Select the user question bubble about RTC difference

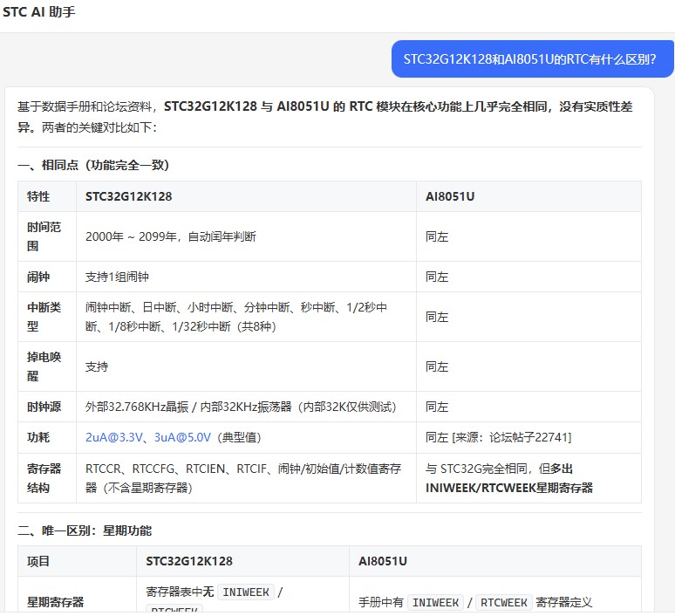pos(533,59)
